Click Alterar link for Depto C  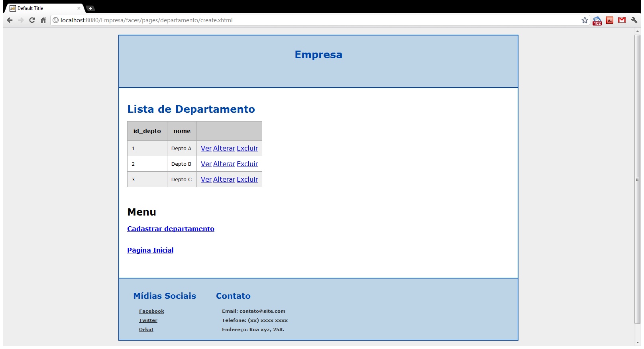click(x=224, y=179)
